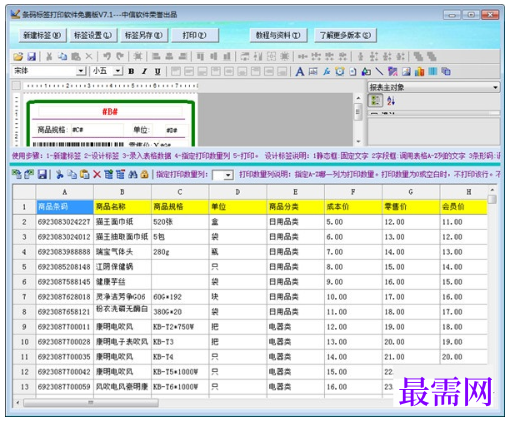Viewport: 511px width, 423px height.
Task: Open 教程与资料 button
Action: (x=278, y=35)
